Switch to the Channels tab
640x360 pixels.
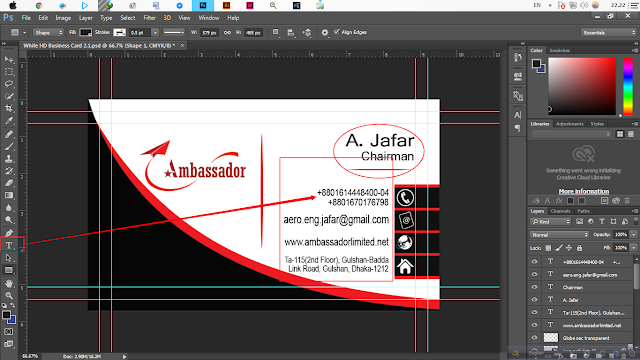tap(560, 211)
